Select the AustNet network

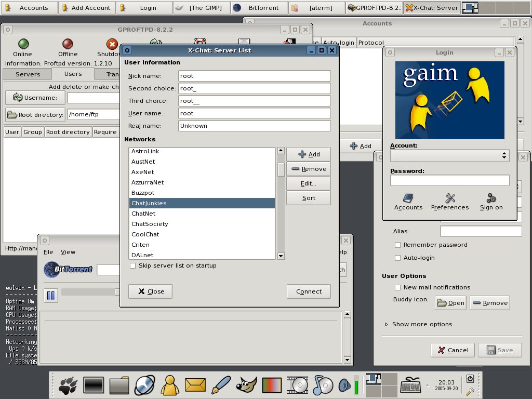pos(202,162)
